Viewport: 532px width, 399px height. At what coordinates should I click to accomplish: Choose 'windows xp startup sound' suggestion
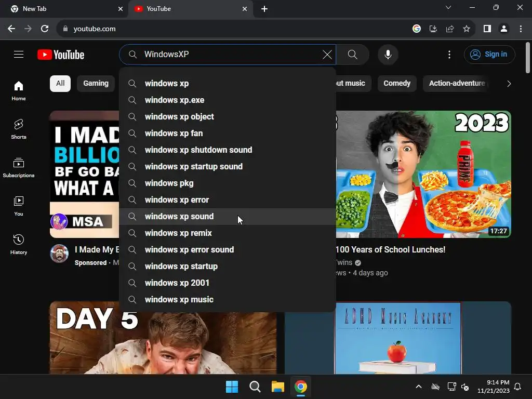tap(228, 167)
